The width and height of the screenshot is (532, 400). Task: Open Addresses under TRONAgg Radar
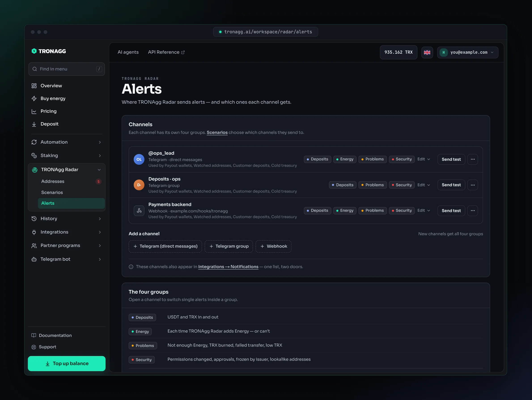tap(71, 181)
